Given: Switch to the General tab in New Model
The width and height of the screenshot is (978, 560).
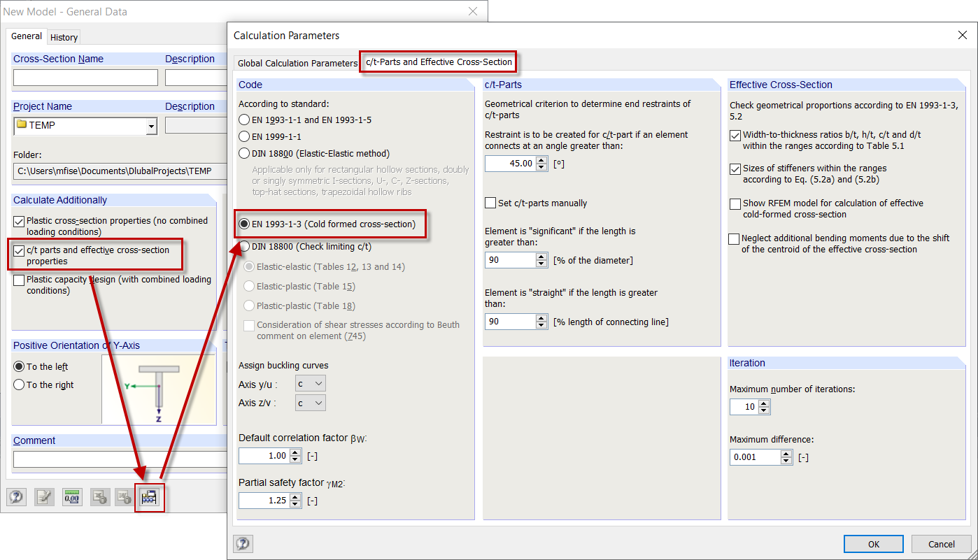Looking at the screenshot, I should (27, 36).
